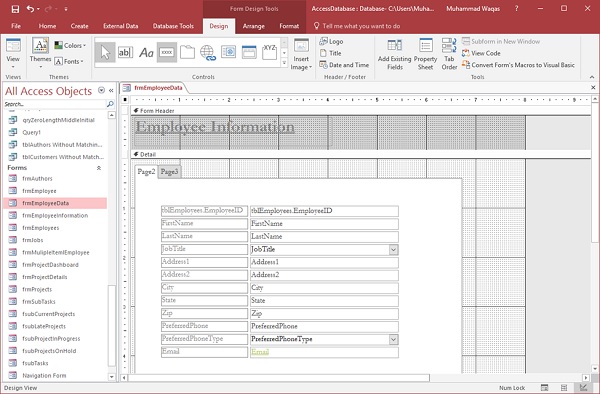600x394 pixels.
Task: Click the Save icon in quick access toolbar
Action: (x=15, y=9)
